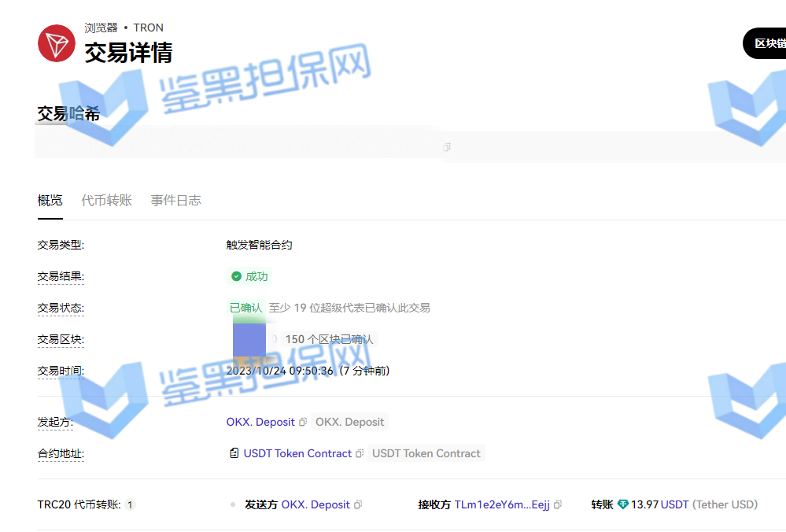The width and height of the screenshot is (786, 532).
Task: Open the receiver address TLm1e2eY6m...Eejj link
Action: click(502, 504)
